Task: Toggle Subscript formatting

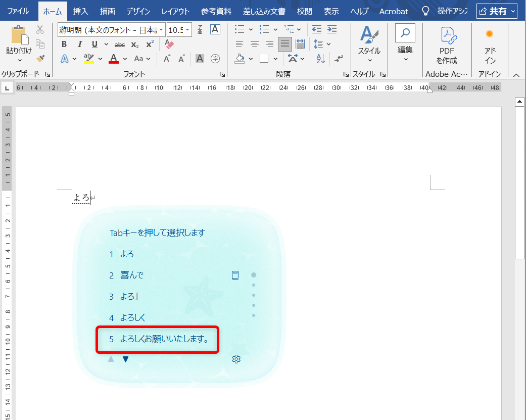Action: click(x=135, y=44)
